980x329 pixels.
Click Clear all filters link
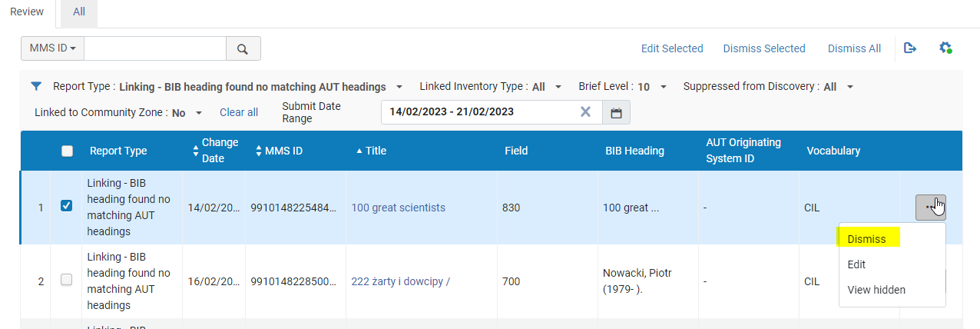click(239, 112)
